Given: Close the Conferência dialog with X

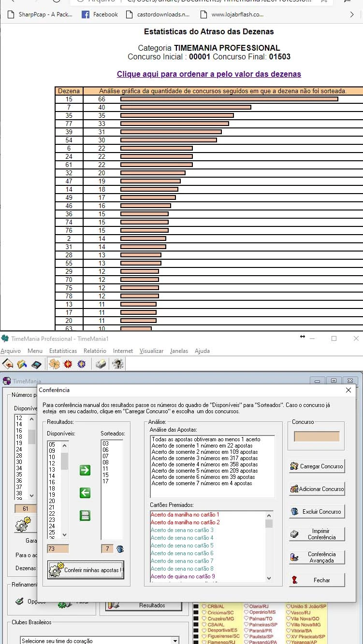Looking at the screenshot, I should point(348,390).
